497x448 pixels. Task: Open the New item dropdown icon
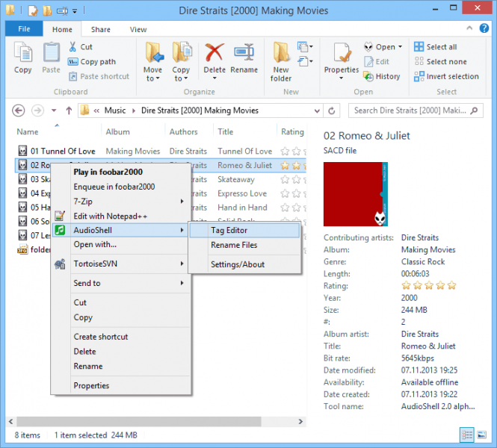[305, 47]
